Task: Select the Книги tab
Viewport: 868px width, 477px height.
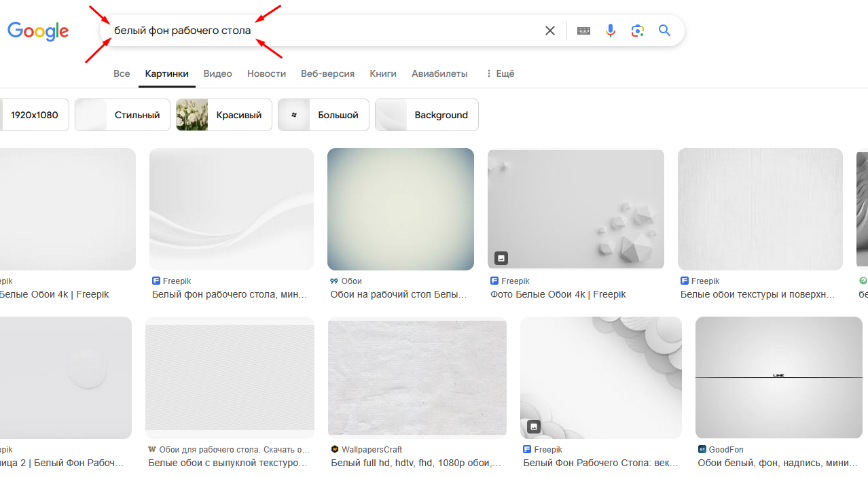Action: tap(383, 73)
